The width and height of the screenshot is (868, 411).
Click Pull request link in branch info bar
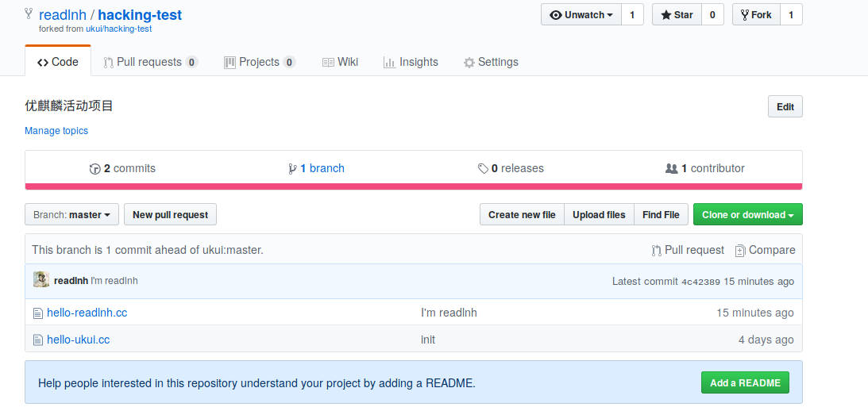tap(688, 250)
